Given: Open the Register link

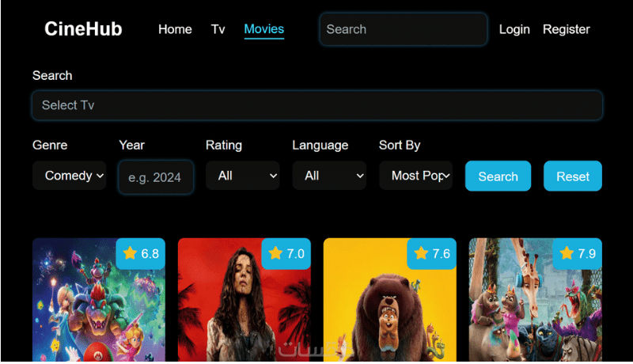Looking at the screenshot, I should click(567, 29).
